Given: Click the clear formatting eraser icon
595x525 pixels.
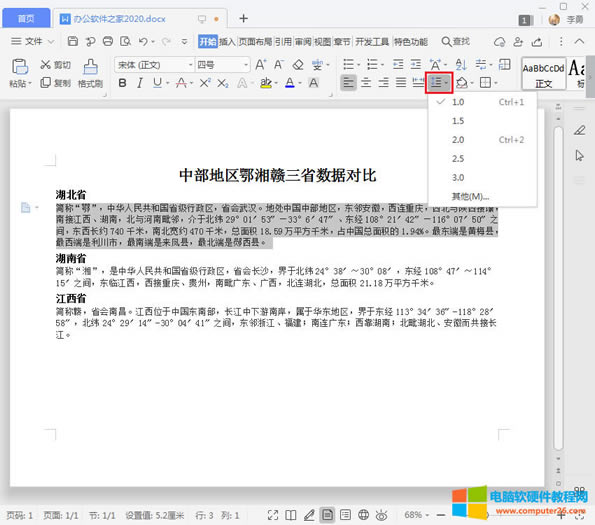Looking at the screenshot, I should tap(298, 65).
